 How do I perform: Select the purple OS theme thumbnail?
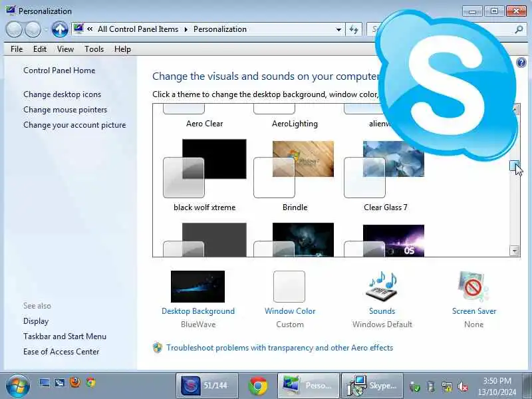click(x=384, y=240)
